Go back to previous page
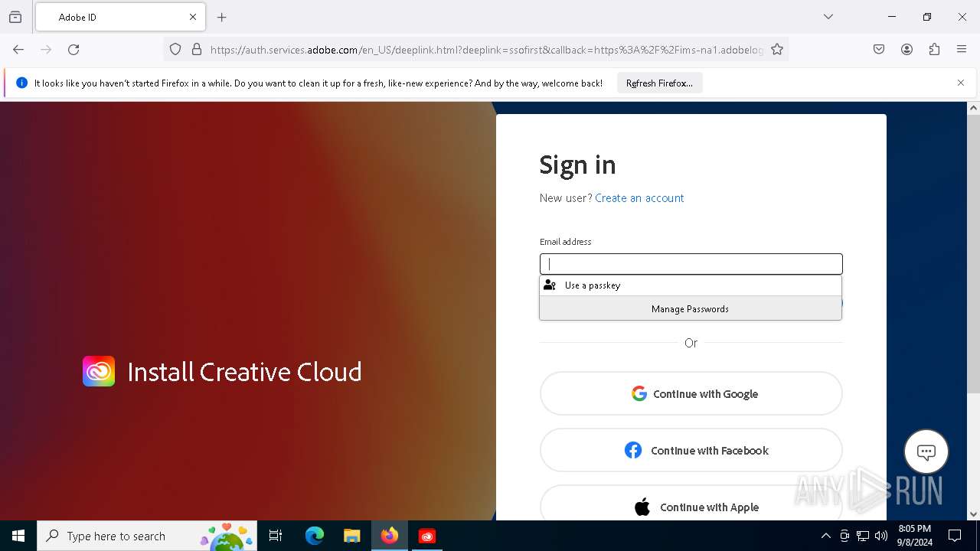Image resolution: width=980 pixels, height=551 pixels. [18, 50]
